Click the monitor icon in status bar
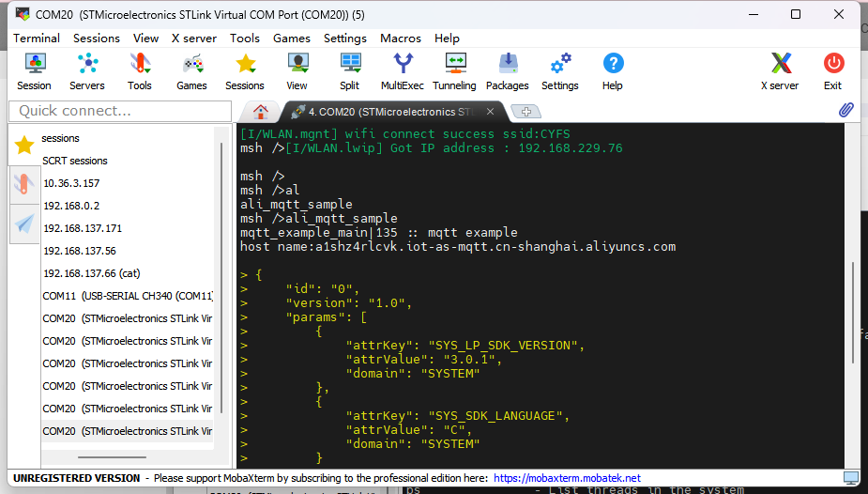Image resolution: width=868 pixels, height=494 pixels. 851,478
